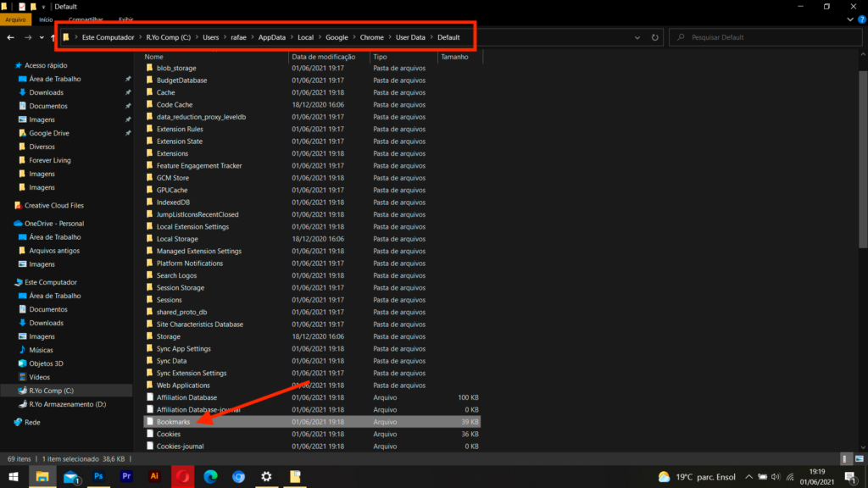Select the Extensions folder
868x488 pixels.
pos(172,153)
